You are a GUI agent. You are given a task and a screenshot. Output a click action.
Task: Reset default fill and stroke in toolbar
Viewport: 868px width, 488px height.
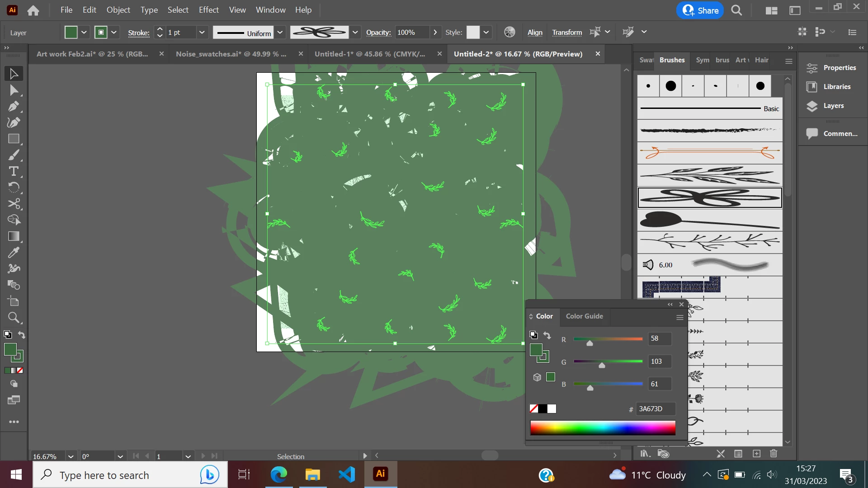[x=8, y=335]
